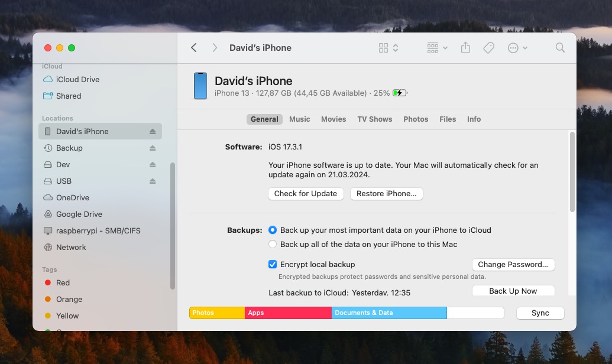The width and height of the screenshot is (612, 364).
Task: Go forward with the right chevron
Action: click(x=214, y=48)
